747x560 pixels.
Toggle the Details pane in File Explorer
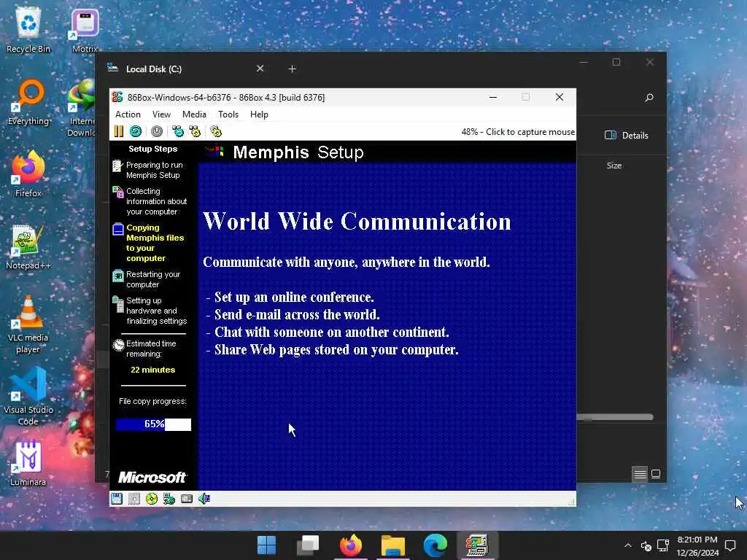pos(627,135)
